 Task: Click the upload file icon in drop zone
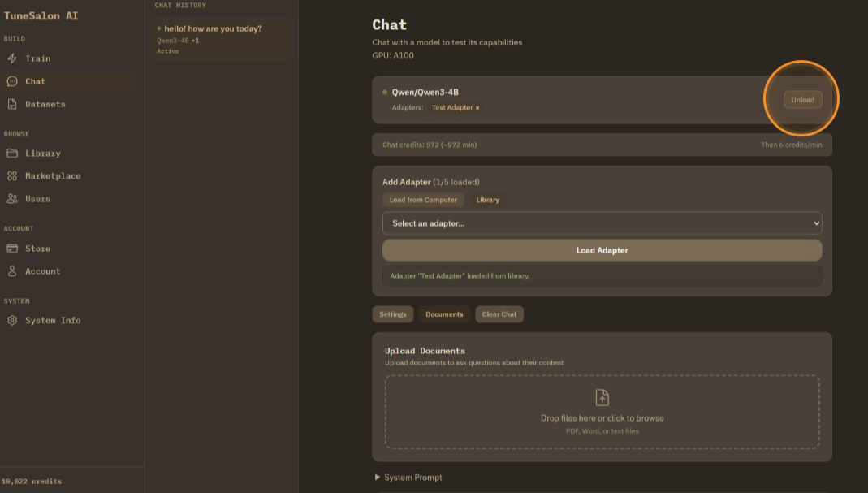pos(602,397)
